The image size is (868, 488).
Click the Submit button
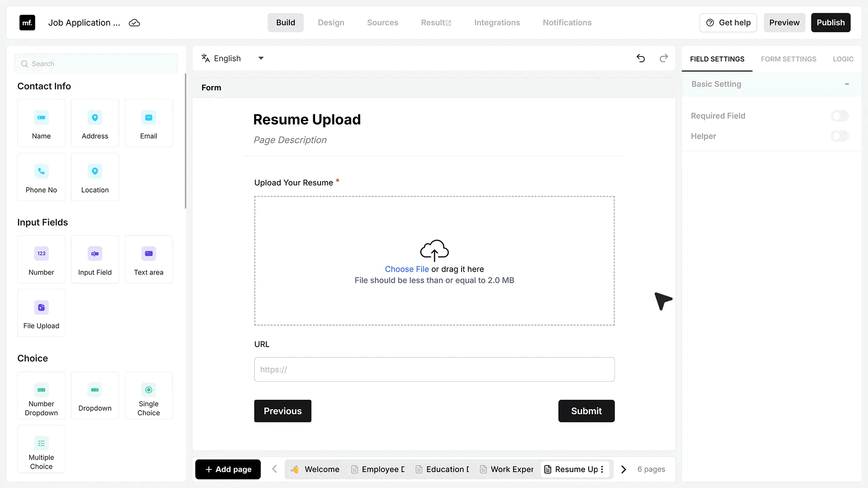click(586, 411)
